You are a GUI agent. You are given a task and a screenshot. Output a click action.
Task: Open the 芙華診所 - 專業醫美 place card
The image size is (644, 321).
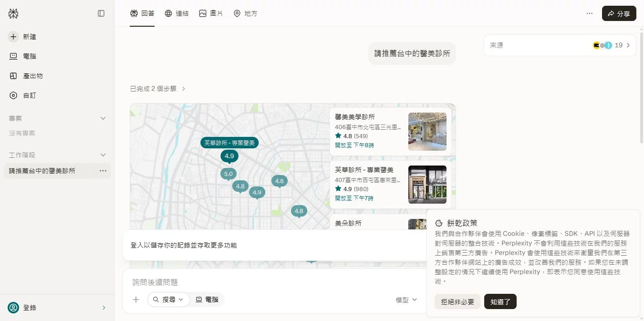[x=391, y=185]
